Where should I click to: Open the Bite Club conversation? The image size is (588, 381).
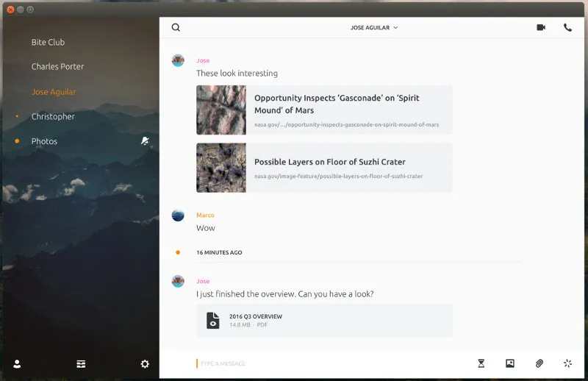49,43
